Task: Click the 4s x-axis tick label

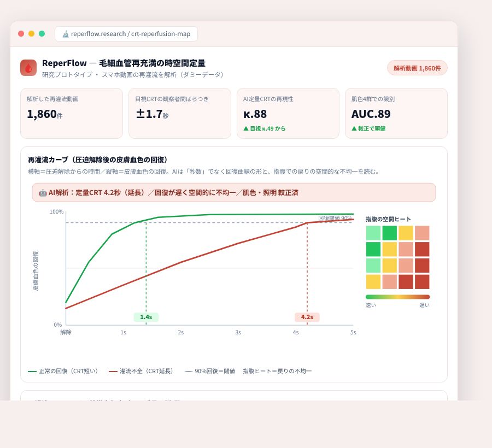Action: point(296,332)
